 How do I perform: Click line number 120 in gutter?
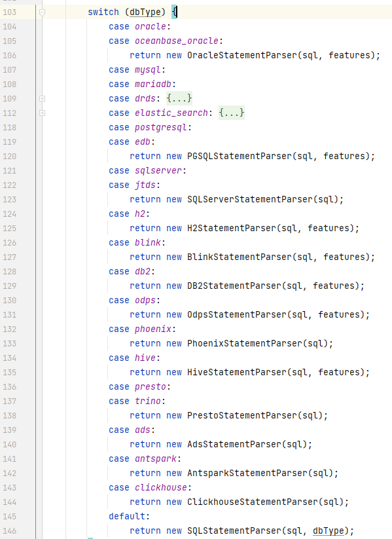coord(10,156)
